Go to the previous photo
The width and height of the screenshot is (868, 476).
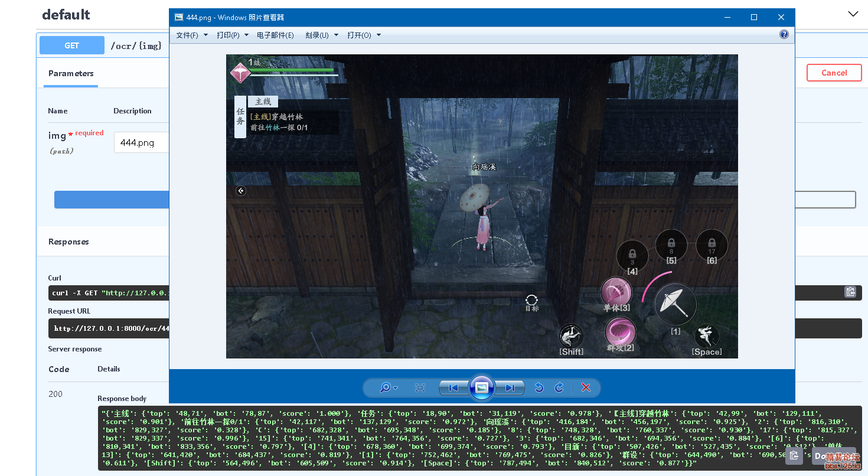pyautogui.click(x=453, y=387)
